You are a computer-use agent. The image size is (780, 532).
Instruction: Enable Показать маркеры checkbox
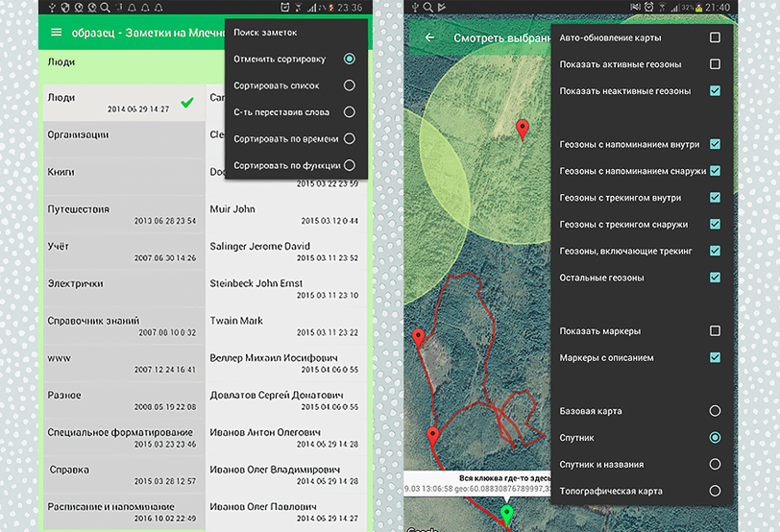pyautogui.click(x=714, y=331)
